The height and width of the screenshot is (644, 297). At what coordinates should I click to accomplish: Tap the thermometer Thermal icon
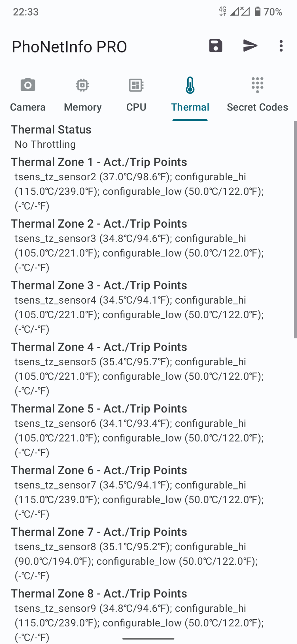(x=190, y=85)
